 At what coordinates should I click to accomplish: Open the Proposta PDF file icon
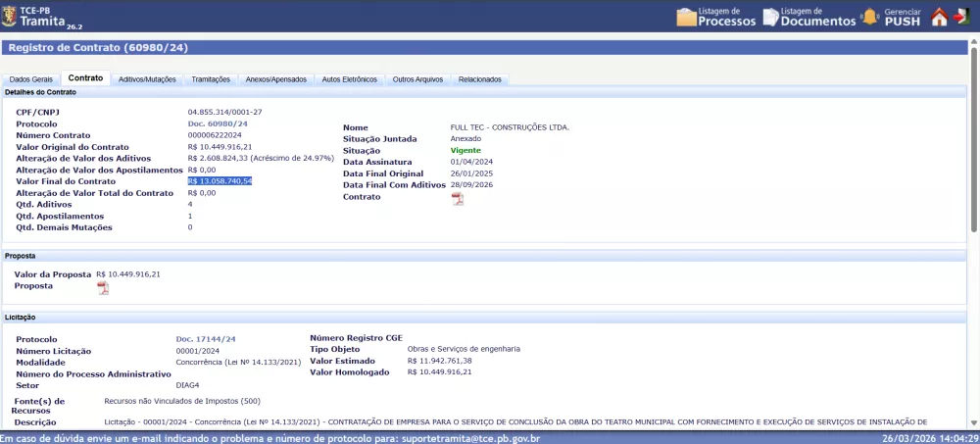[103, 287]
